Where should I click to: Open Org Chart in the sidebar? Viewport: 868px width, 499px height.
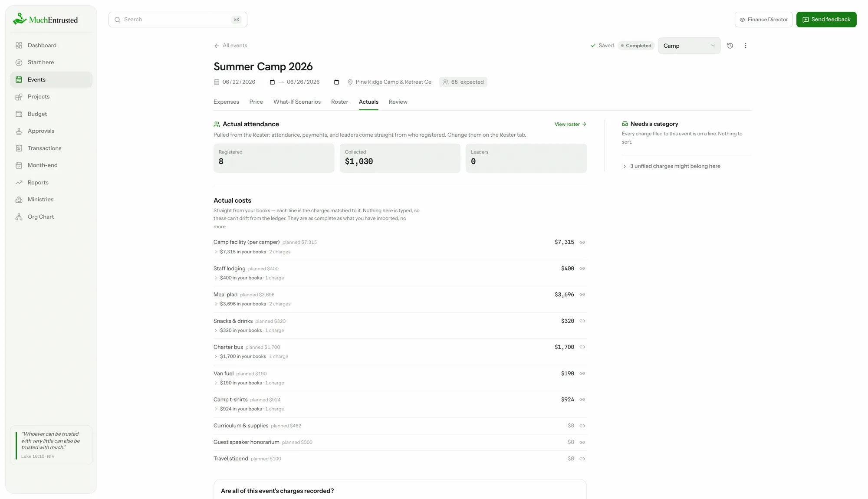tap(51, 217)
